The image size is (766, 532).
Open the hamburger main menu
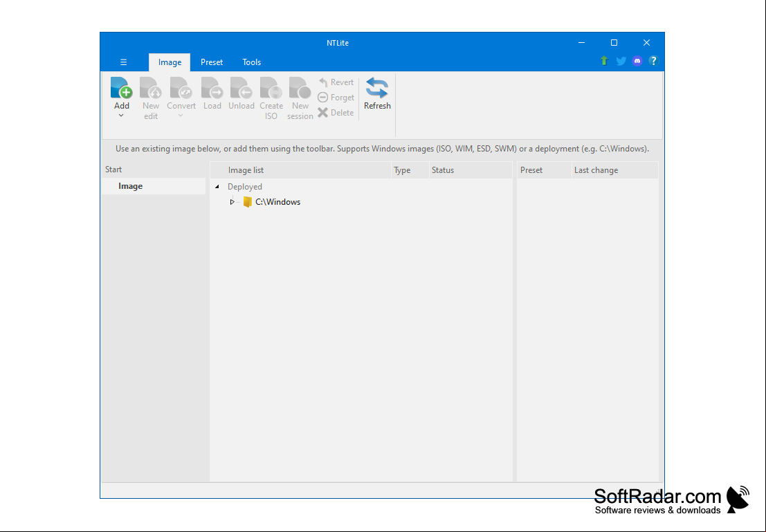[x=124, y=62]
